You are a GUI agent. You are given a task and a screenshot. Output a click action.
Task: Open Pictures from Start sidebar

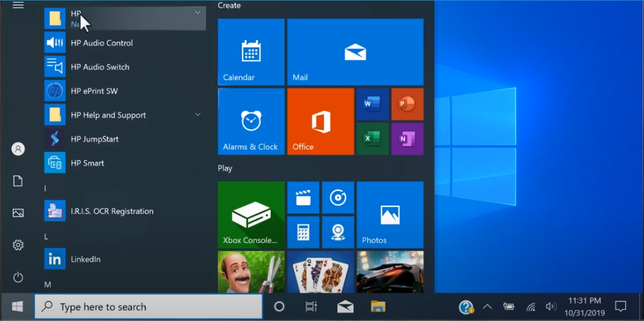pyautogui.click(x=18, y=213)
